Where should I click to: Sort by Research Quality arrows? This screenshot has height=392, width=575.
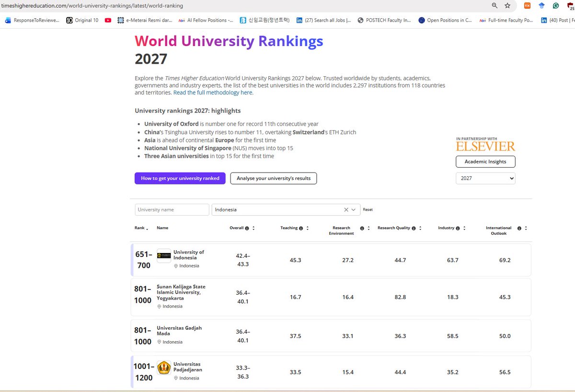point(420,229)
